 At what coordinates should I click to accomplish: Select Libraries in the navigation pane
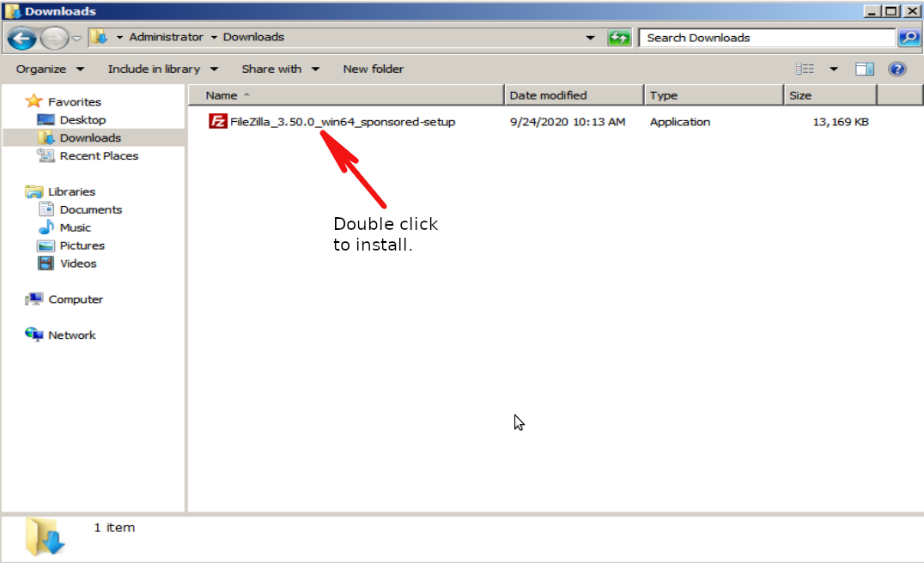[72, 192]
